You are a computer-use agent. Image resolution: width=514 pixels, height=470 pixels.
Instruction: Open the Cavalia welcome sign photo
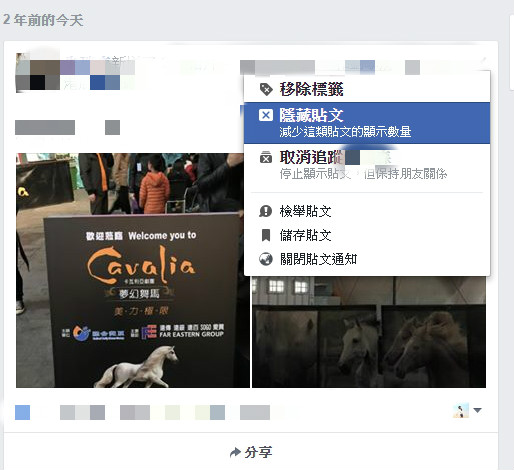pyautogui.click(x=133, y=270)
